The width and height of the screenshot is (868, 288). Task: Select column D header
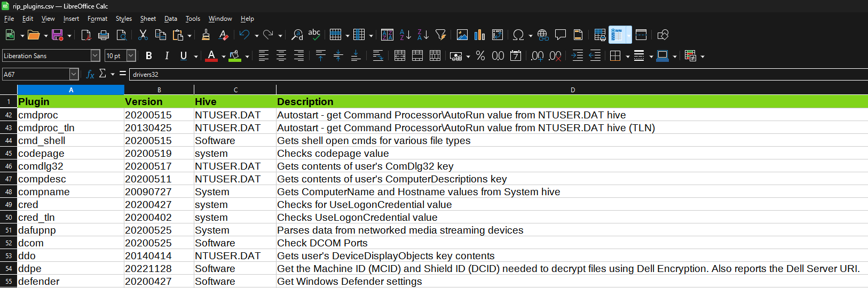(572, 90)
